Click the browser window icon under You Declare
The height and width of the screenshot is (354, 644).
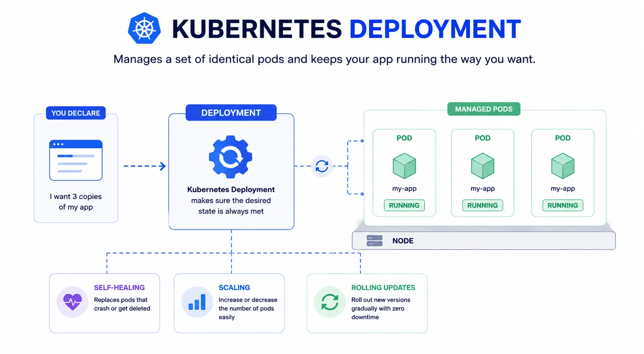76,160
